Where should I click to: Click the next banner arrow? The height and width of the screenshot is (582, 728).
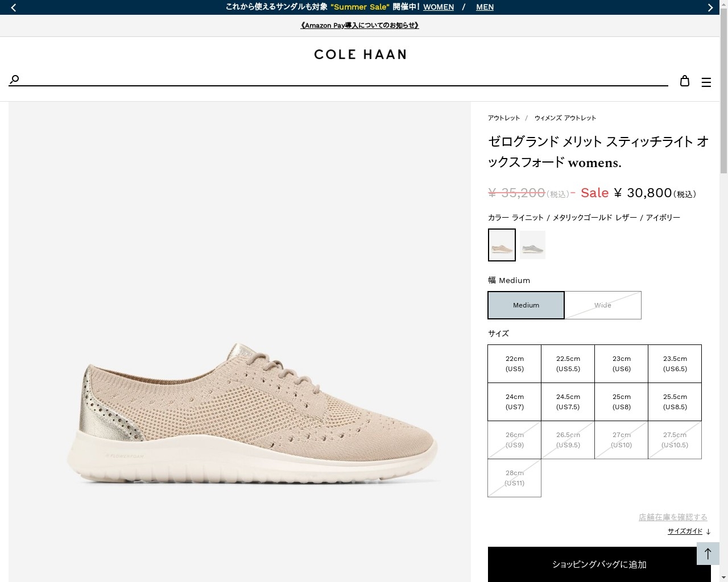[710, 7]
